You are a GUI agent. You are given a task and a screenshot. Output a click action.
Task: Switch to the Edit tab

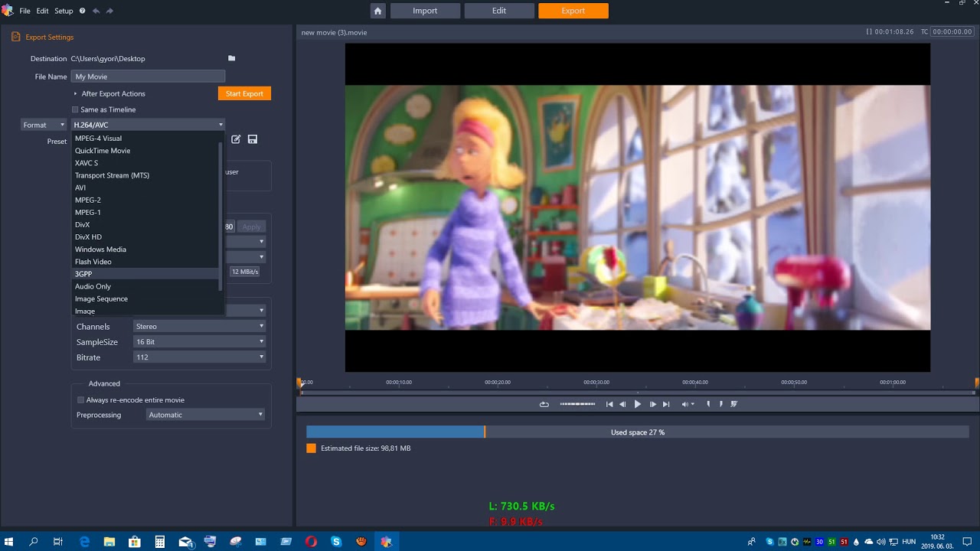coord(499,11)
